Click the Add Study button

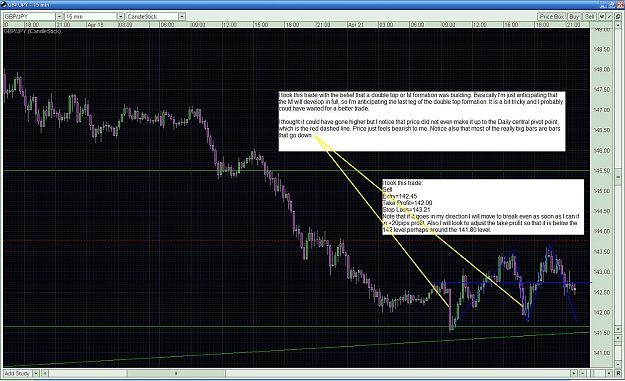pyautogui.click(x=17, y=373)
